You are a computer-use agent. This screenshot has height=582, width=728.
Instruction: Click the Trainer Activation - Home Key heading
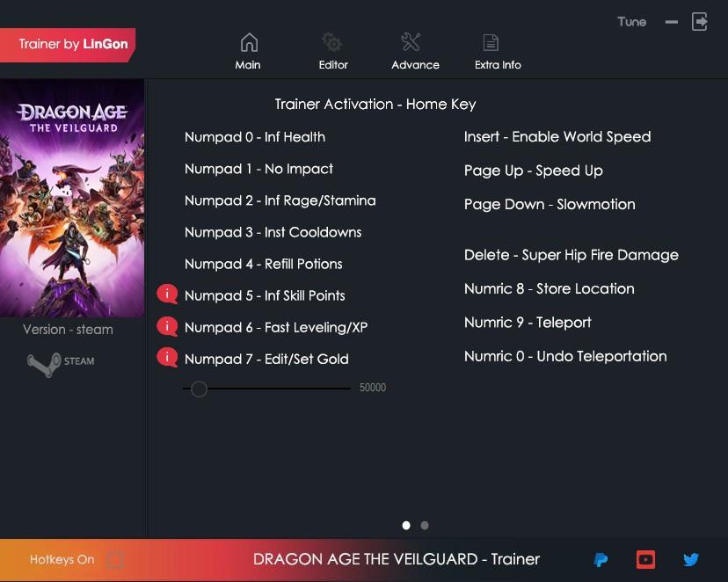375,105
